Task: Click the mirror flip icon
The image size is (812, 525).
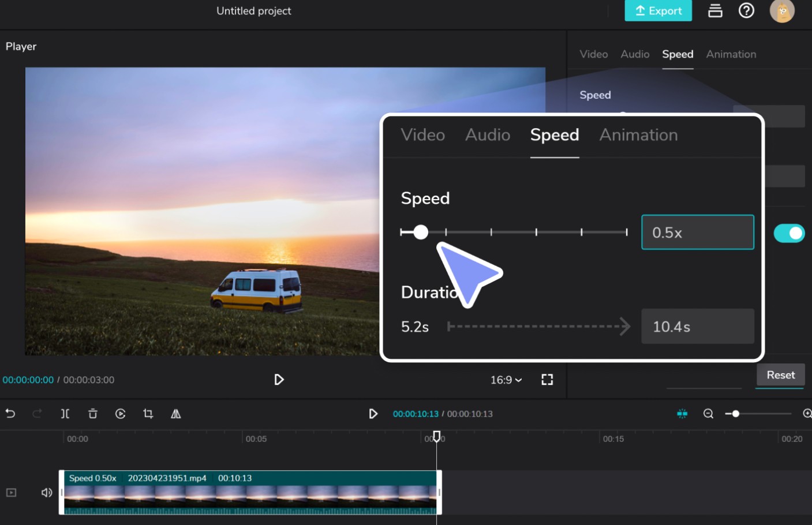Action: (176, 414)
